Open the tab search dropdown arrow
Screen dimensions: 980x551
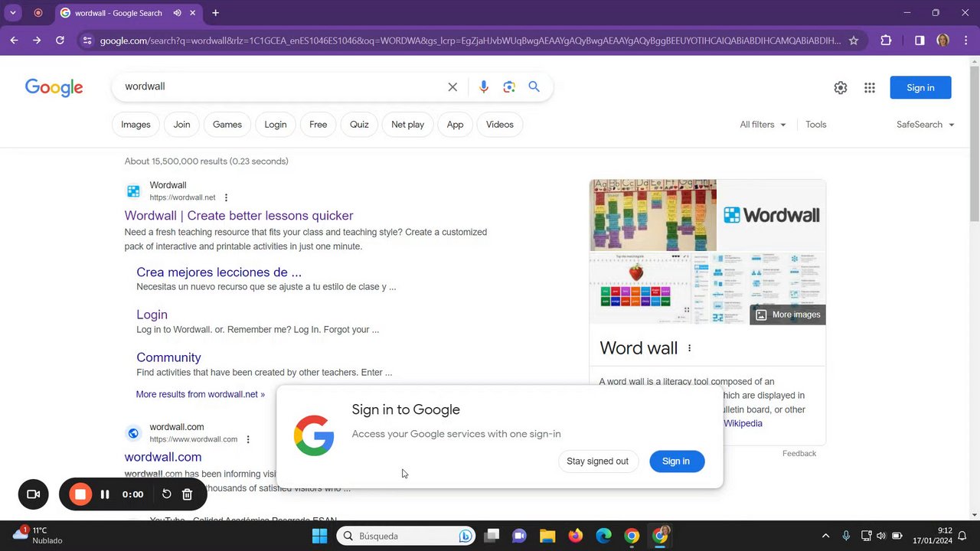click(13, 13)
